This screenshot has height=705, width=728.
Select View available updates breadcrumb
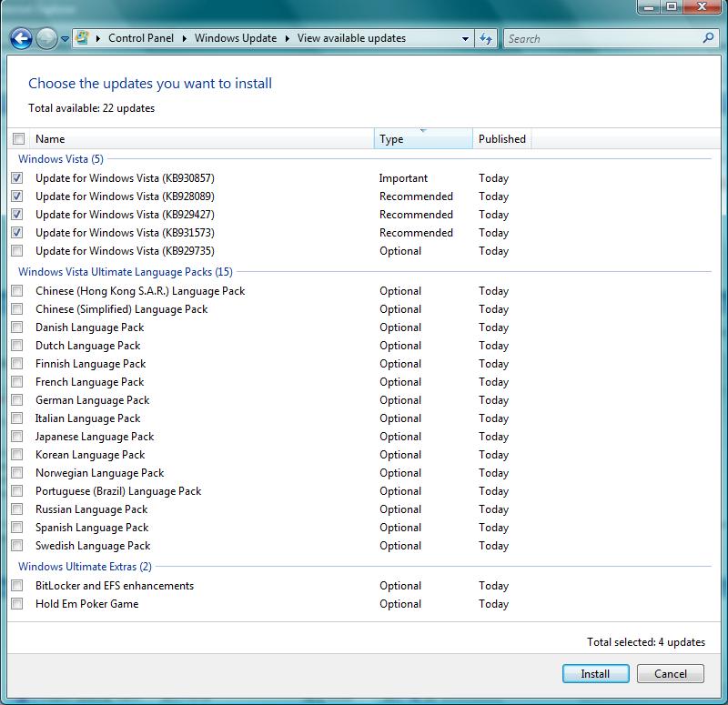(x=351, y=38)
